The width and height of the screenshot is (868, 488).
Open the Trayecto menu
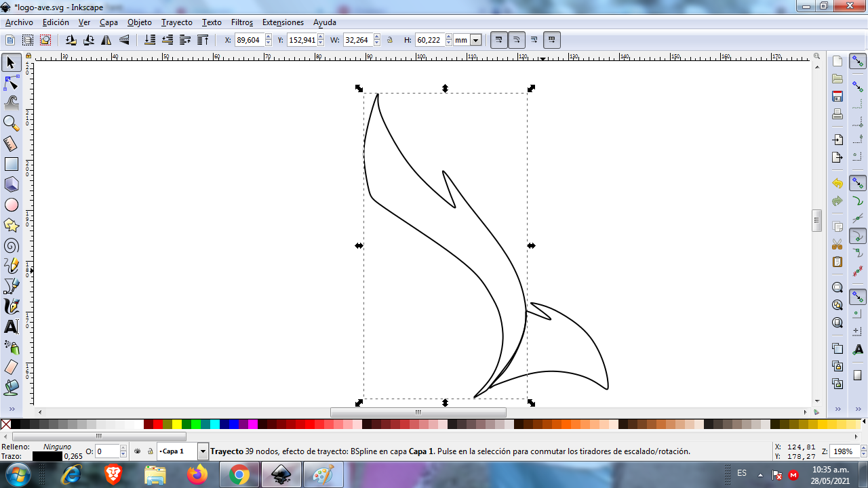pos(177,22)
